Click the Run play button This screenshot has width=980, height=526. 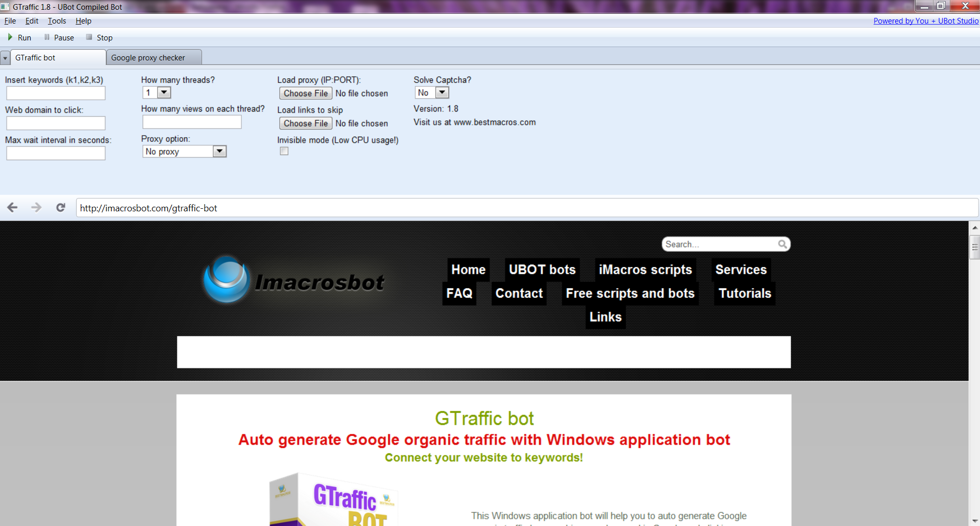click(19, 37)
